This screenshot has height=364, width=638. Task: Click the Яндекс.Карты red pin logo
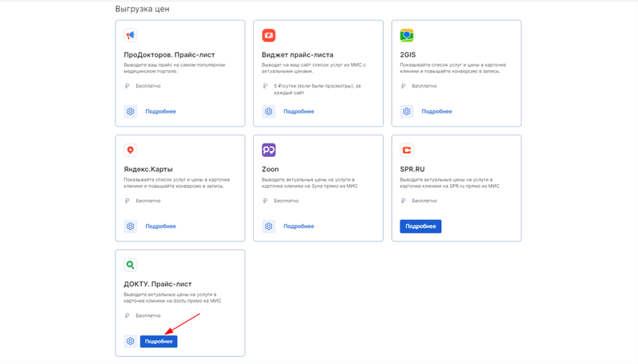tap(130, 150)
